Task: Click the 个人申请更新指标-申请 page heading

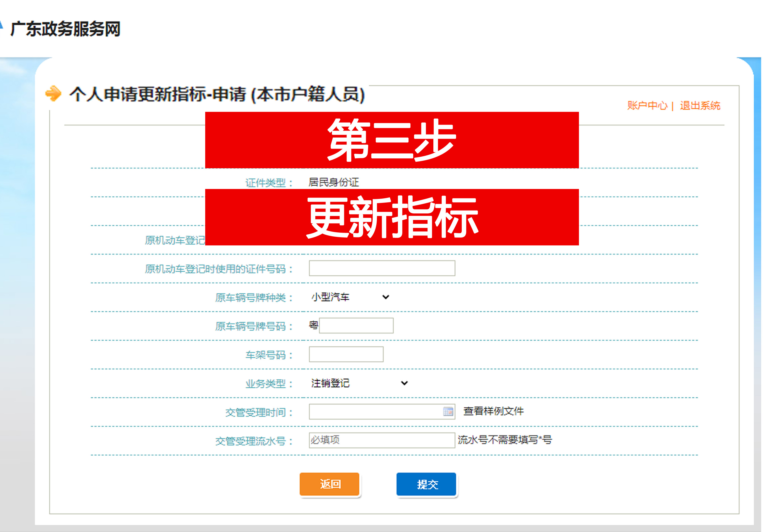Action: pyautogui.click(x=217, y=94)
